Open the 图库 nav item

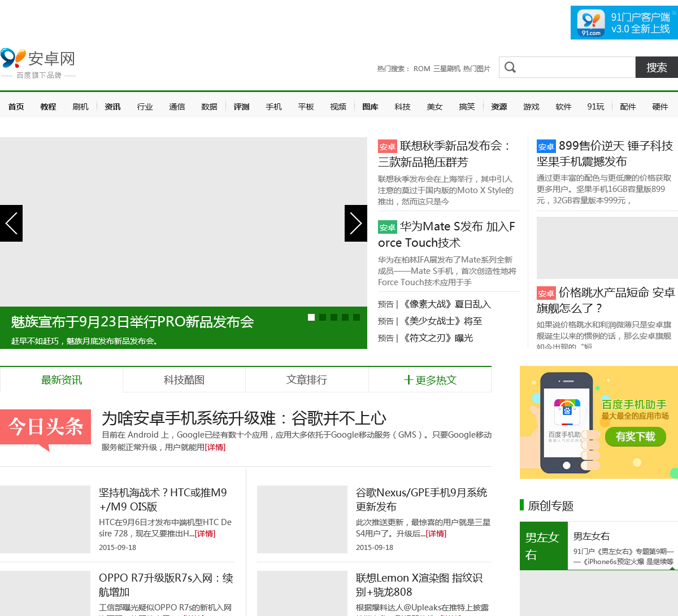(x=370, y=107)
